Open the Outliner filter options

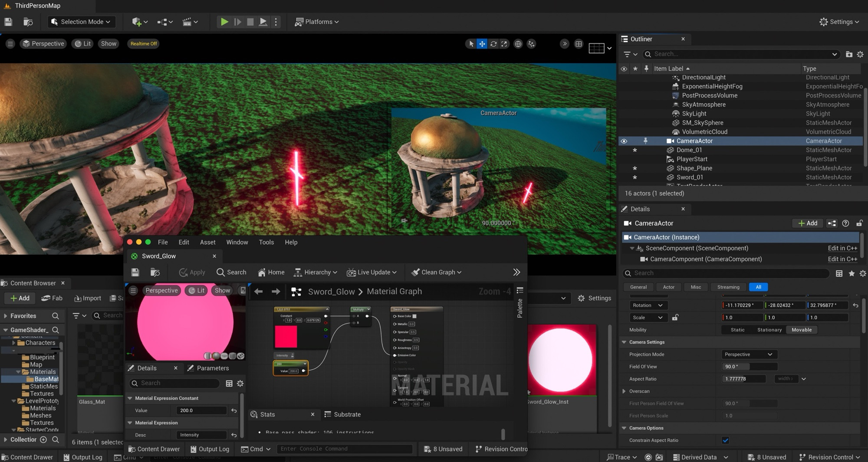point(630,54)
